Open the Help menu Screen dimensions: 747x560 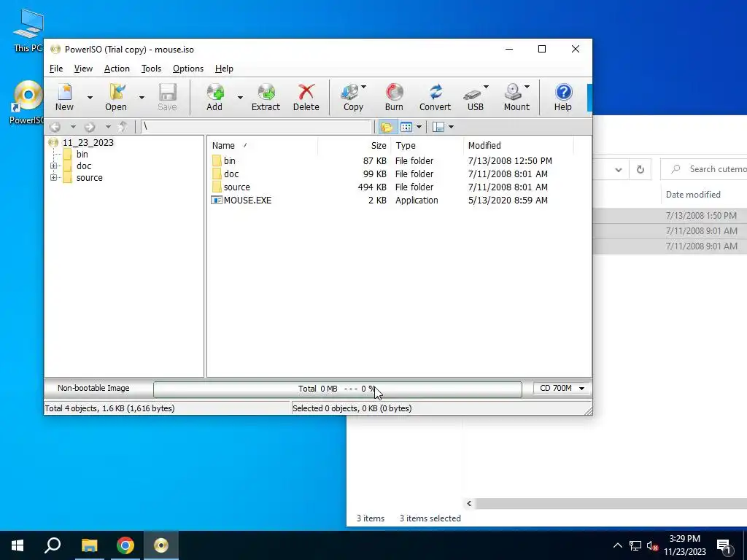tap(224, 69)
